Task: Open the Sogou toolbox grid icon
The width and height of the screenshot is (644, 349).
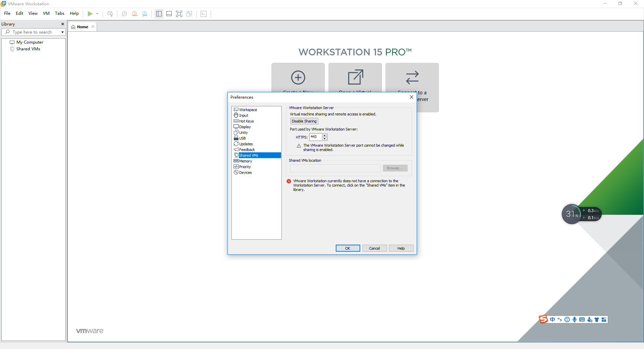Action: (x=604, y=319)
